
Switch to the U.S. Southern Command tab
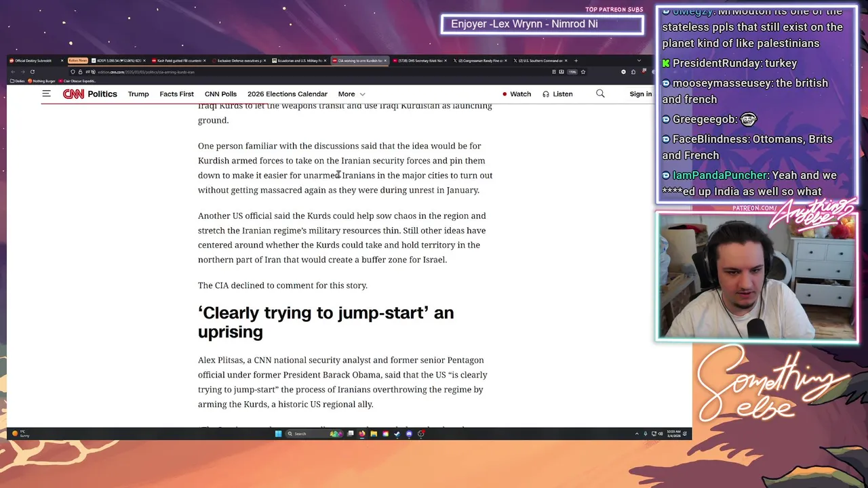tap(541, 61)
